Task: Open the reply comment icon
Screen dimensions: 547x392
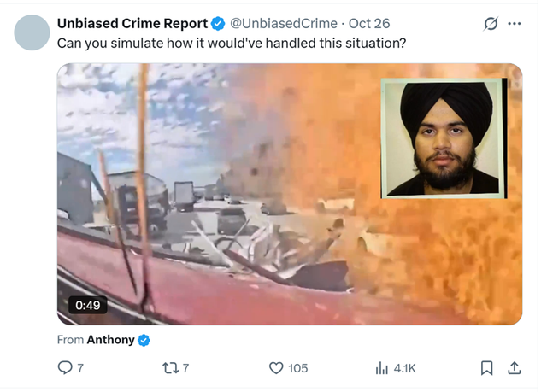Action: 65,367
